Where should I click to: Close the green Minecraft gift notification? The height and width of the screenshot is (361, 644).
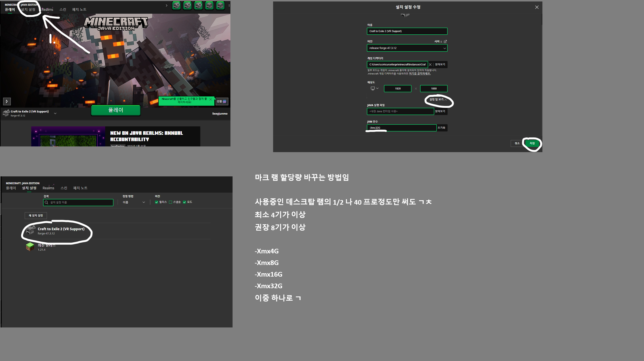[x=211, y=99]
